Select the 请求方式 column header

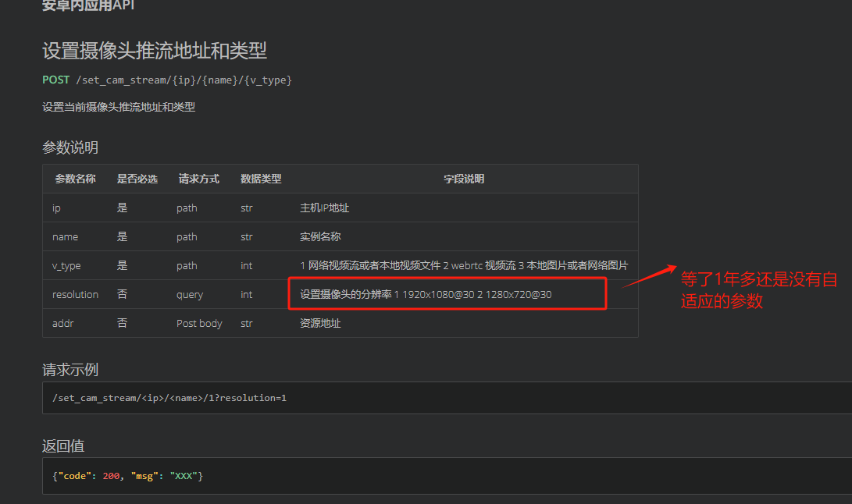click(199, 179)
